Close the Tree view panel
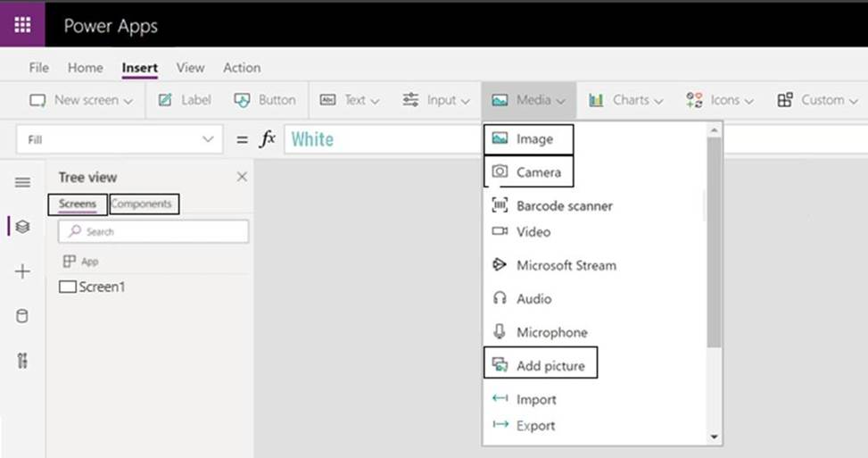Viewport: 868px width, 458px height. 242,177
